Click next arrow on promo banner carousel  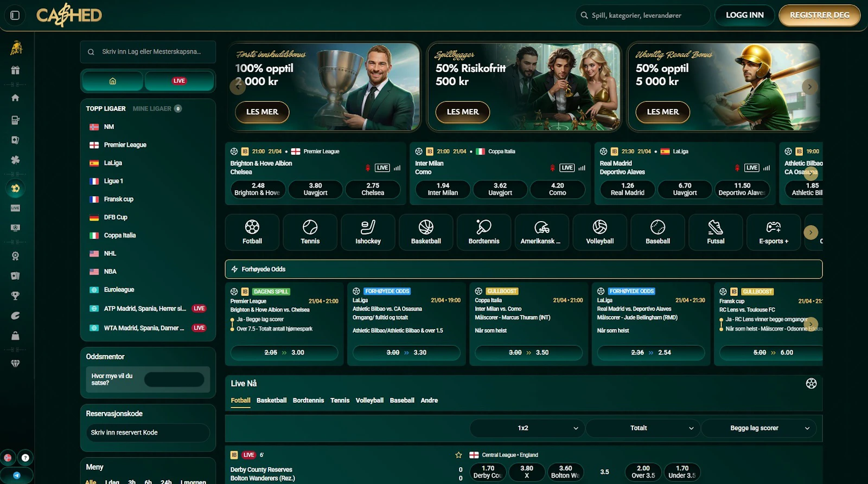point(809,87)
